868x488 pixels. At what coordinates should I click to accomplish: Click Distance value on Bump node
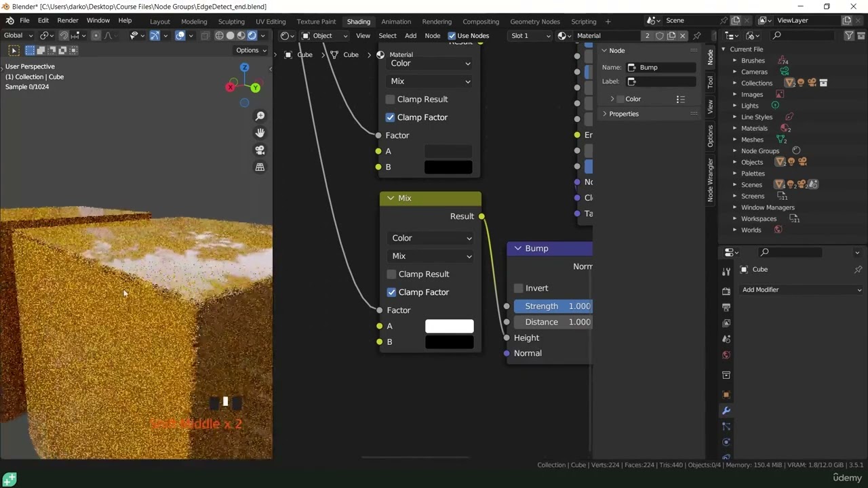553,322
